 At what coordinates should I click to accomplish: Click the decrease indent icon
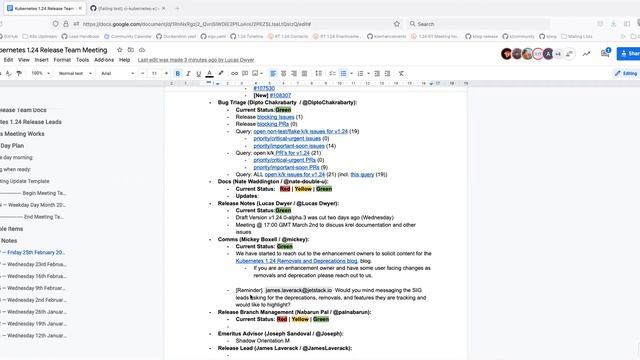tap(377, 73)
